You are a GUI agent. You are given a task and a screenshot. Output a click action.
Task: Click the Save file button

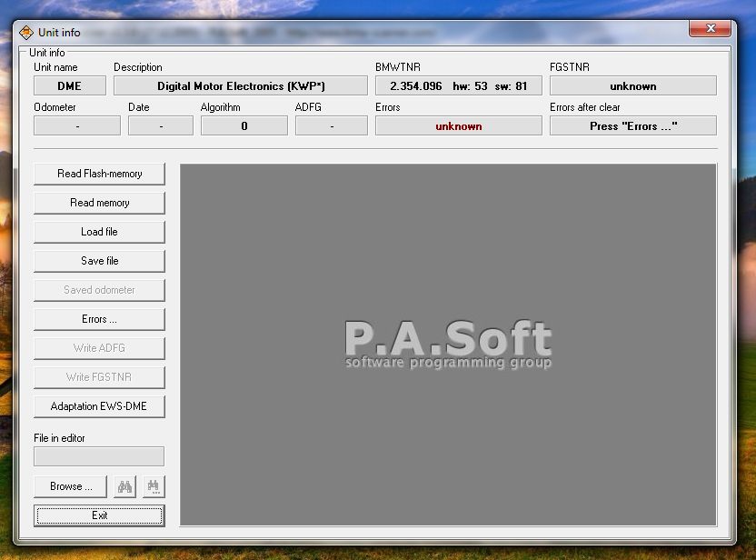(x=99, y=261)
